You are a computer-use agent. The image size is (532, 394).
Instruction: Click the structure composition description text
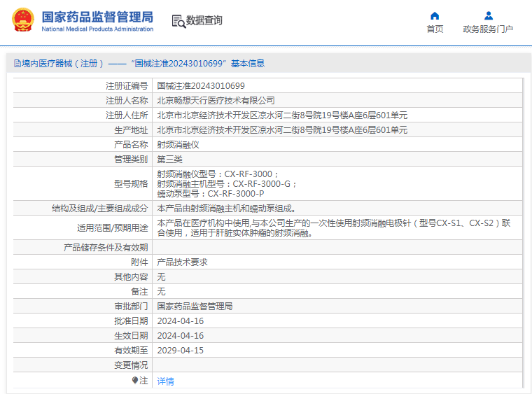tap(226, 209)
